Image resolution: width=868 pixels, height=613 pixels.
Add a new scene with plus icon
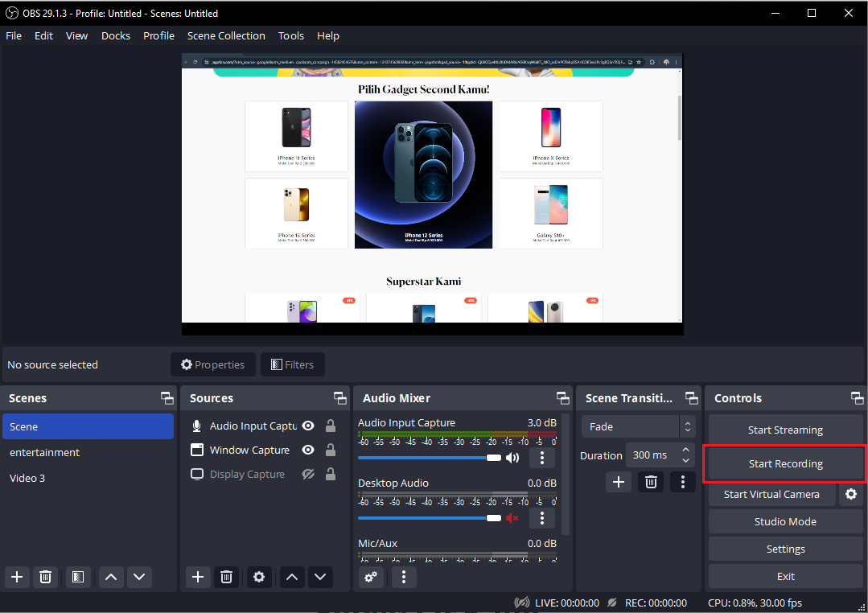click(17, 577)
